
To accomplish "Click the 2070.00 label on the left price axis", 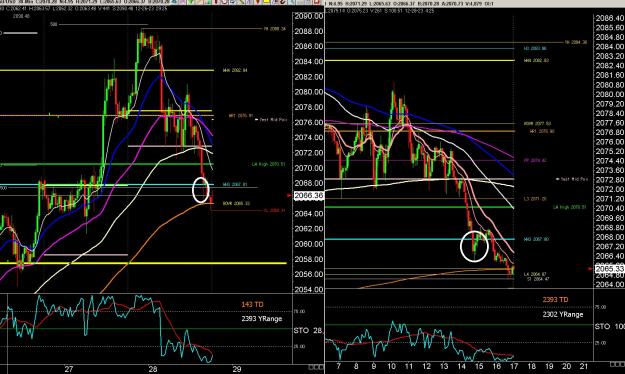I will (309, 168).
